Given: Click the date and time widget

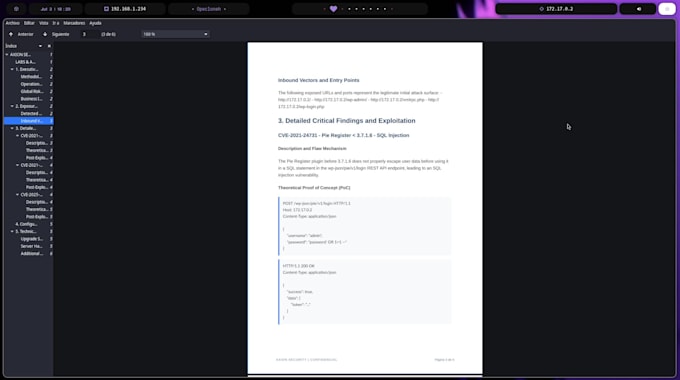Looking at the screenshot, I should click(56, 9).
